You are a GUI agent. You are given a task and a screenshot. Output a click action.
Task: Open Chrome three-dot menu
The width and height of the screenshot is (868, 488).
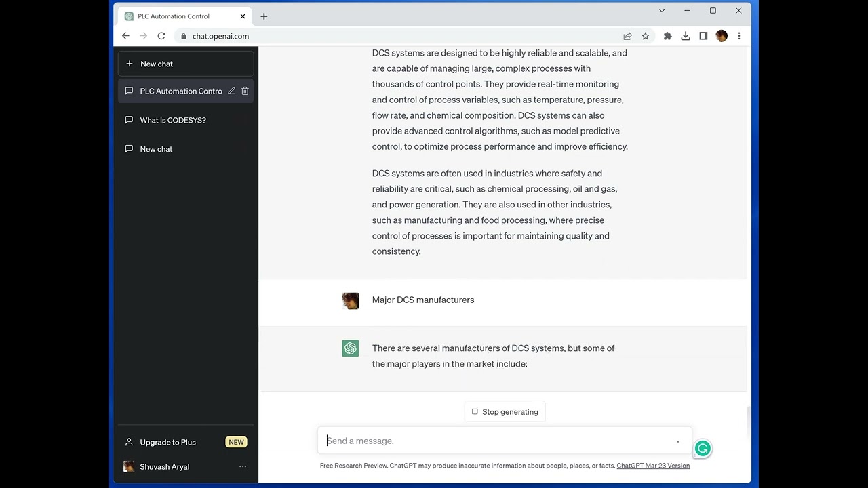click(x=739, y=36)
